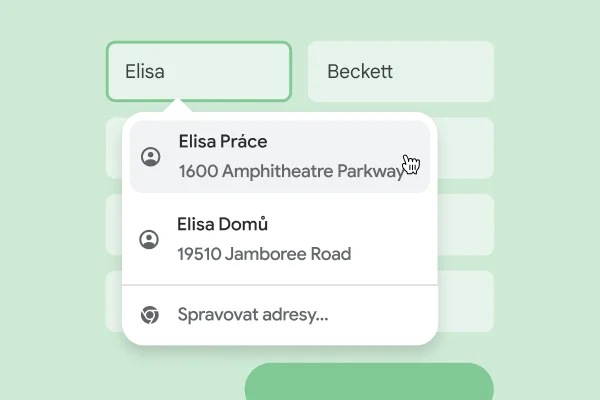Screen dimensions: 600x400
Task: Click the profile icon beside Elisa Domů
Action: pyautogui.click(x=149, y=239)
